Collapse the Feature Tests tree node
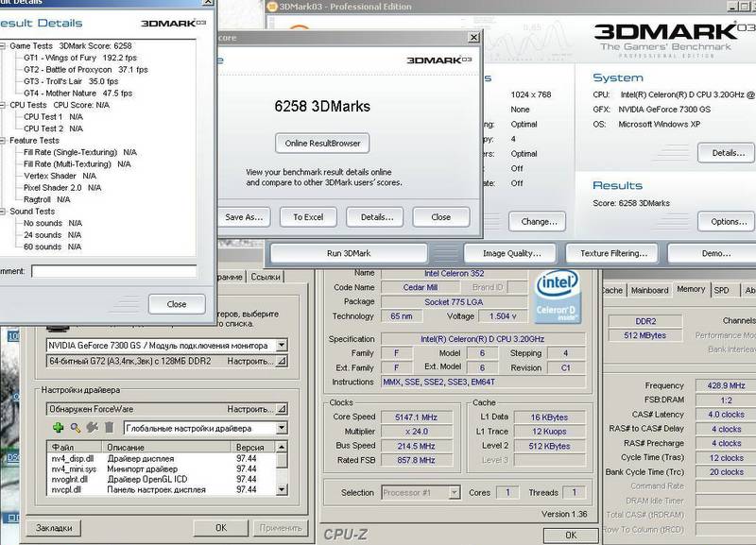 [3, 140]
